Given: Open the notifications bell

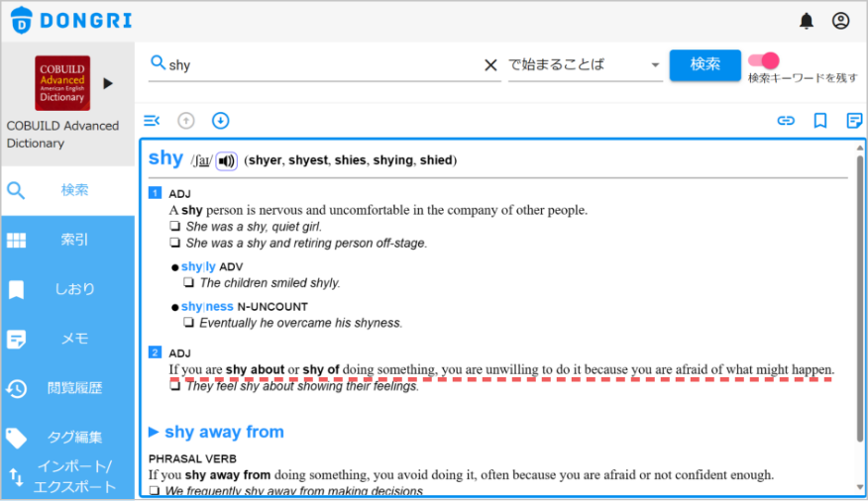Looking at the screenshot, I should 807,21.
